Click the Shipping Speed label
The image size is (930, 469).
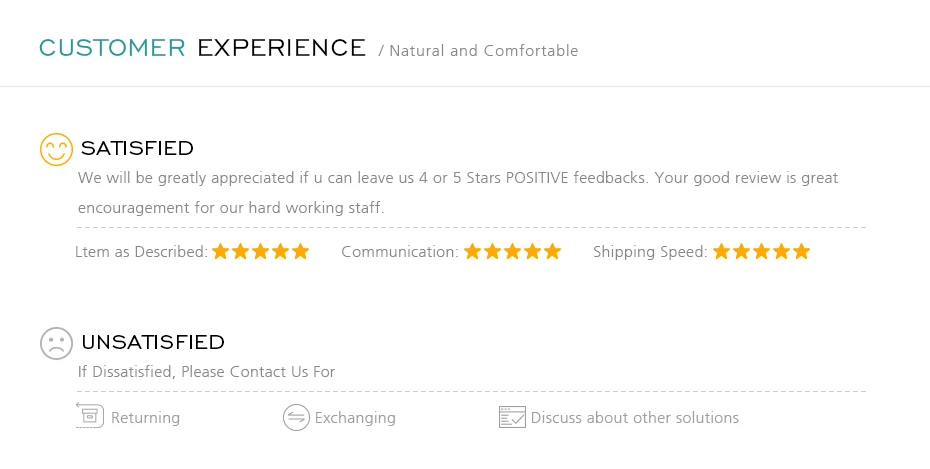650,252
